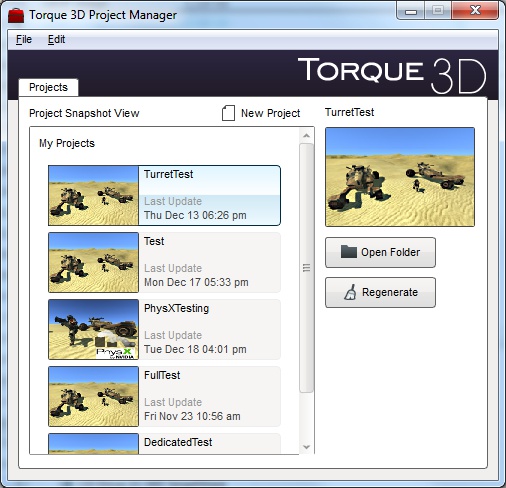Click the Regenerate button label

coord(390,292)
